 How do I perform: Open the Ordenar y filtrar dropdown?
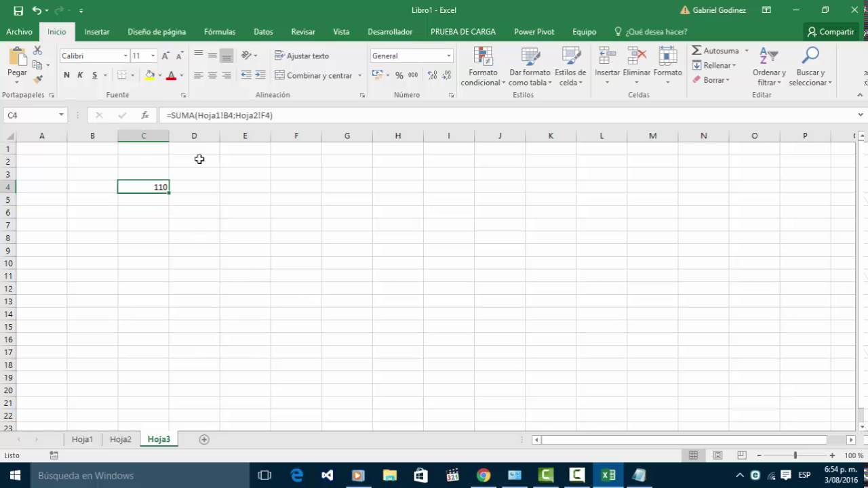(769, 66)
